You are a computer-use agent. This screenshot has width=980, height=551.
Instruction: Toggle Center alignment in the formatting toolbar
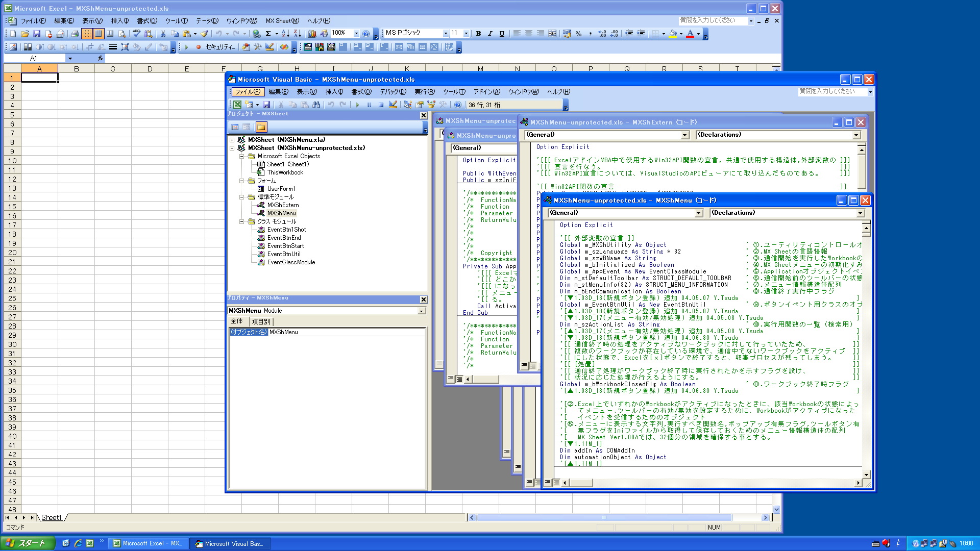pyautogui.click(x=529, y=34)
